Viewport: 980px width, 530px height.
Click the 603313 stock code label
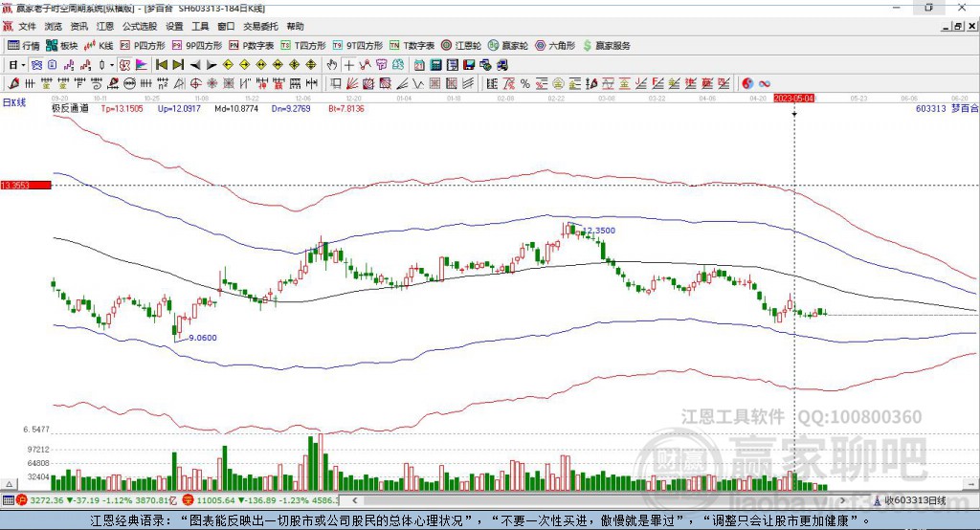[931, 108]
